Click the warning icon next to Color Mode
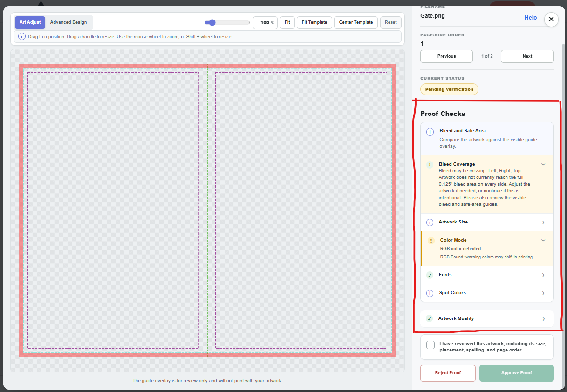Viewport: 567px width, 392px height. click(x=431, y=241)
